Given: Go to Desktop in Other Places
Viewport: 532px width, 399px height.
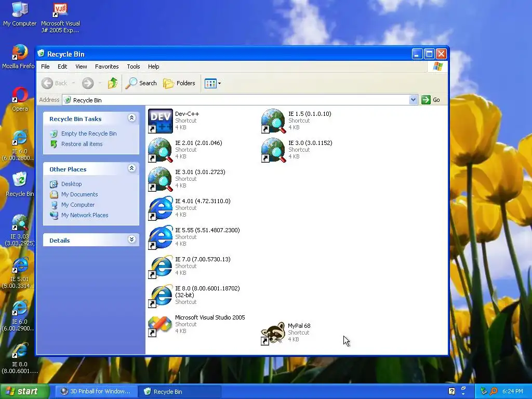Looking at the screenshot, I should pos(71,184).
